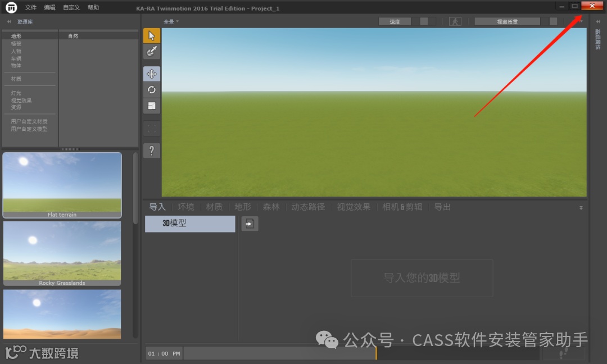Select 视觉效果 in the library list

tap(21, 101)
